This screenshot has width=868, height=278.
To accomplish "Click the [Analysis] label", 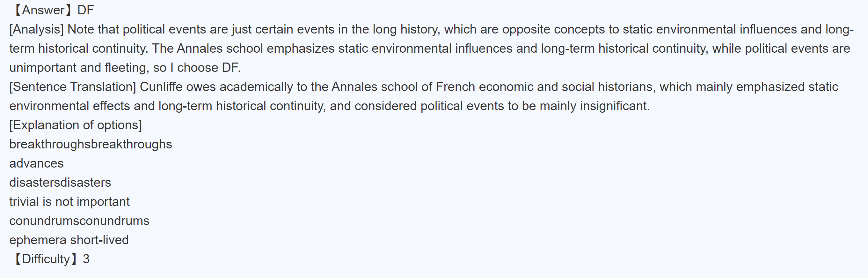I will [x=36, y=29].
